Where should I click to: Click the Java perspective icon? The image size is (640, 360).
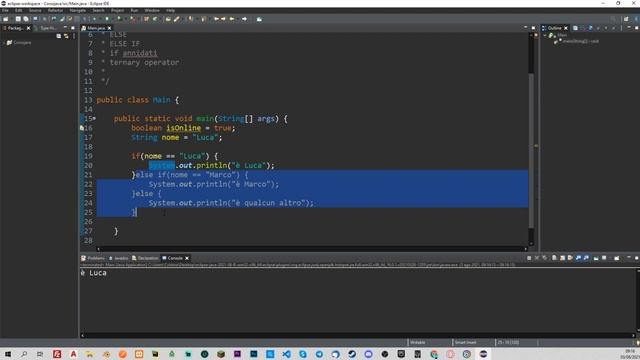[636, 19]
